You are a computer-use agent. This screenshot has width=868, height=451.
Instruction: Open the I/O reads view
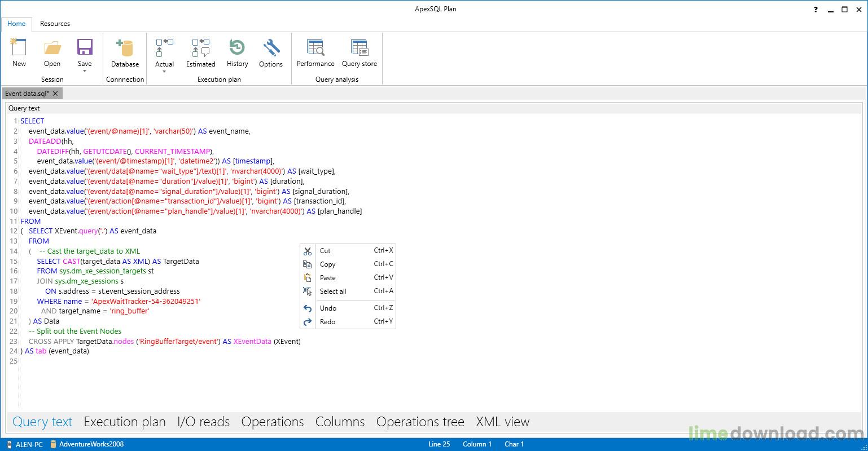click(203, 422)
